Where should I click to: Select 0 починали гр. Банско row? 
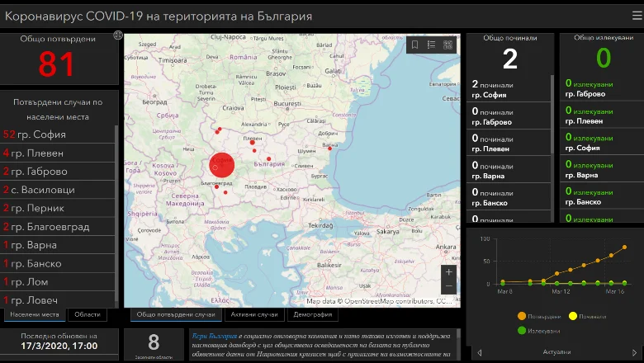[x=509, y=197]
